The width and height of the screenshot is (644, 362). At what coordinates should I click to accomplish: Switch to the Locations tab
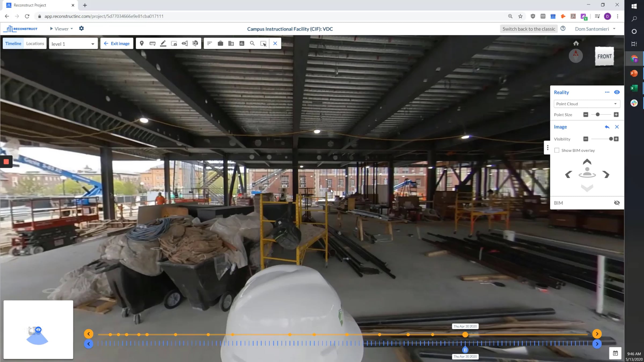coord(35,43)
